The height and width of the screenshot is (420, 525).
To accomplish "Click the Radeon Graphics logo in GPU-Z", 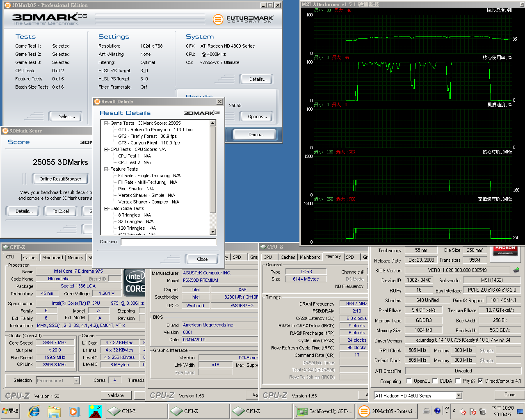I will (x=505, y=251).
